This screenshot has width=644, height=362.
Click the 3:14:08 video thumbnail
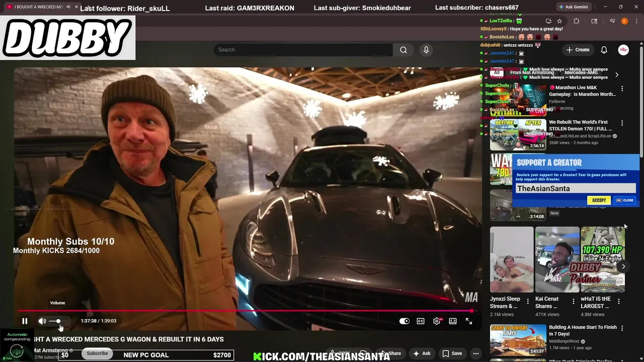[518, 205]
